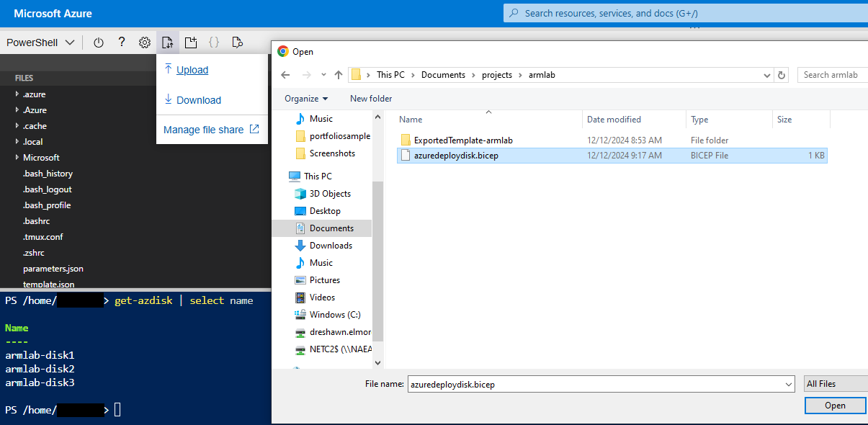Click the Open button
The image size is (868, 425).
pyautogui.click(x=836, y=406)
